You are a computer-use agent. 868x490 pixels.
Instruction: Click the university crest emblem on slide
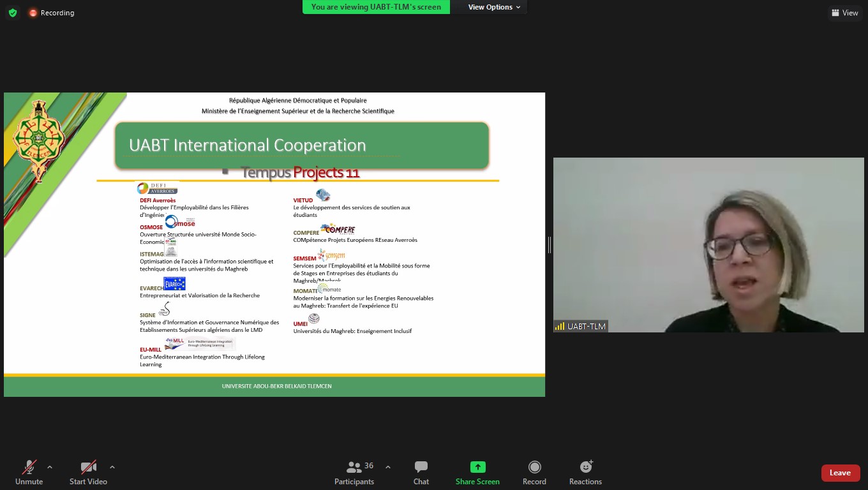[x=39, y=140]
